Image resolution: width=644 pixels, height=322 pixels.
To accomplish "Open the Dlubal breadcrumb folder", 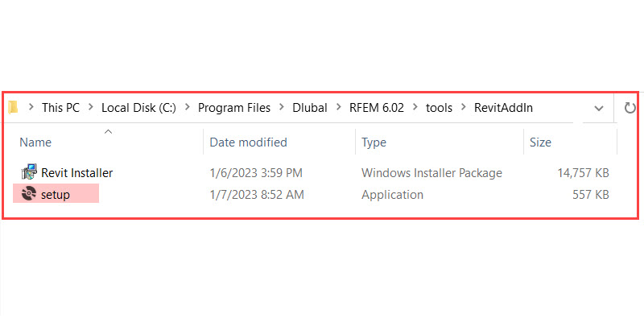I will pyautogui.click(x=308, y=107).
